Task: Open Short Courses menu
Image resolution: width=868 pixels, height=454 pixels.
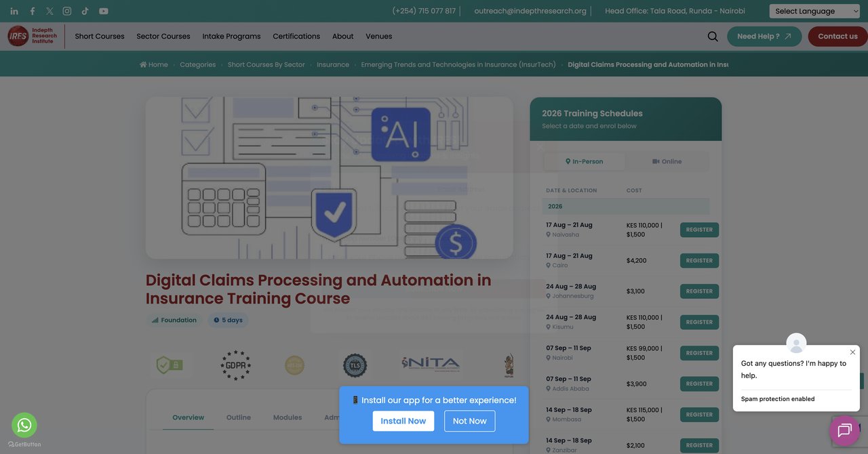Action: point(100,37)
